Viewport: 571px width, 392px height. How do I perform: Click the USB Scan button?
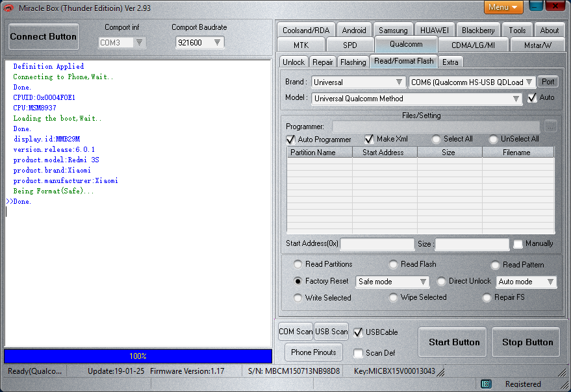point(331,332)
